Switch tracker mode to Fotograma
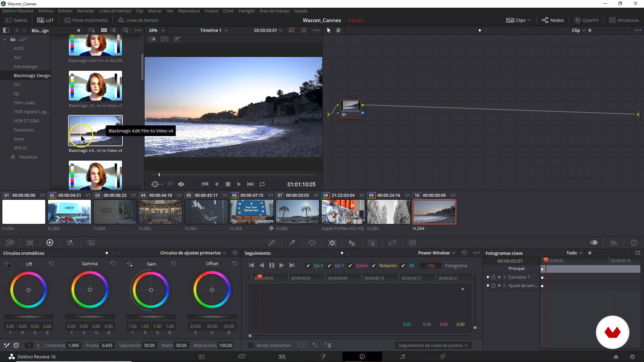The image size is (644, 362). coord(456,265)
